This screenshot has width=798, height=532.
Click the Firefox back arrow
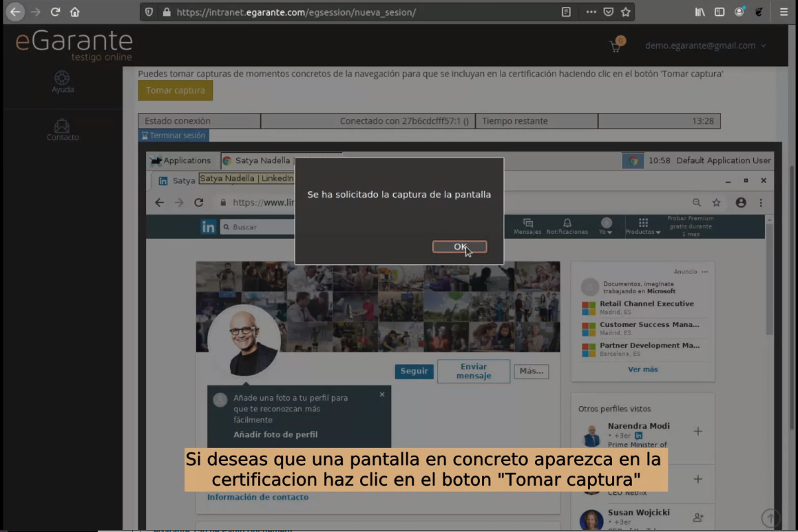15,12
